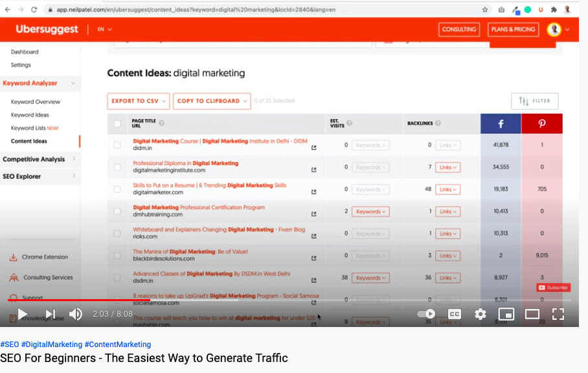
Task: Skip to the next video
Action: pyautogui.click(x=51, y=314)
